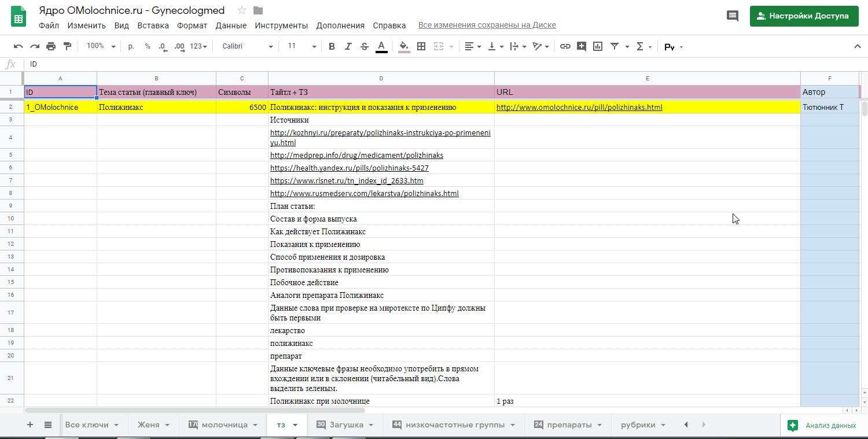
Task: Click 'Все изменения сохранены на Диске' link
Action: pyautogui.click(x=487, y=25)
